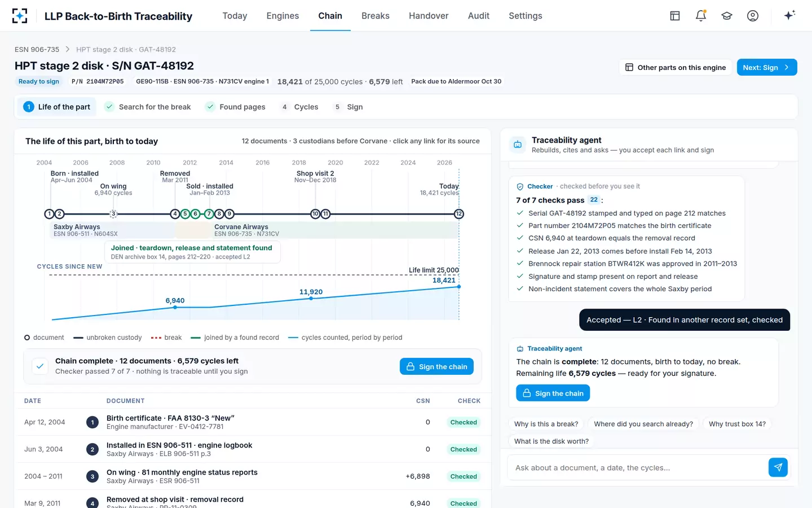Focus the Ask about a document input
The image size is (812, 508).
638,467
